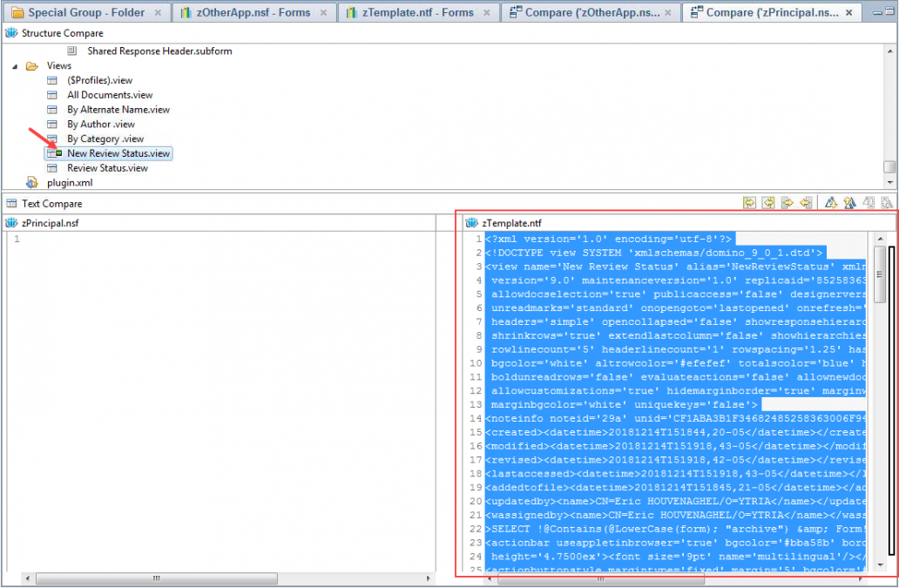
Task: Copy current change from left to right
Action: coord(787,202)
